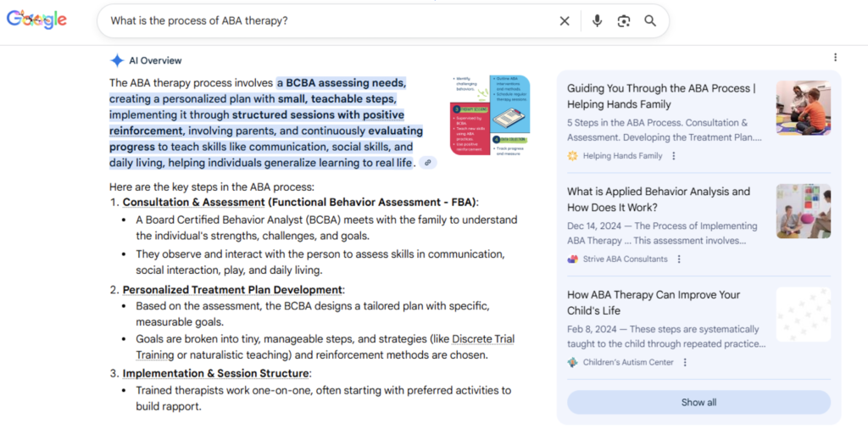Screen dimensions: 868x435
Task: Click the "Implementation & Session Structure" heading
Action: pos(216,374)
